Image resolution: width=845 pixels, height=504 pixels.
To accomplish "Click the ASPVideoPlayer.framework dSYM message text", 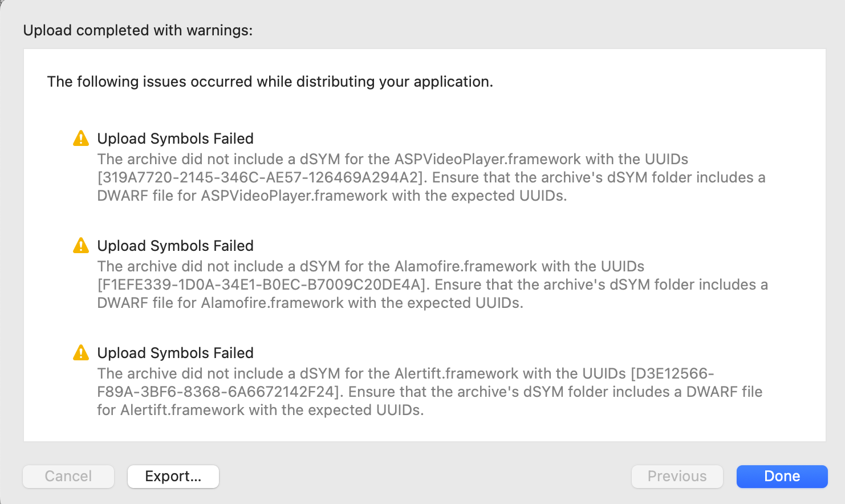I will click(x=431, y=177).
